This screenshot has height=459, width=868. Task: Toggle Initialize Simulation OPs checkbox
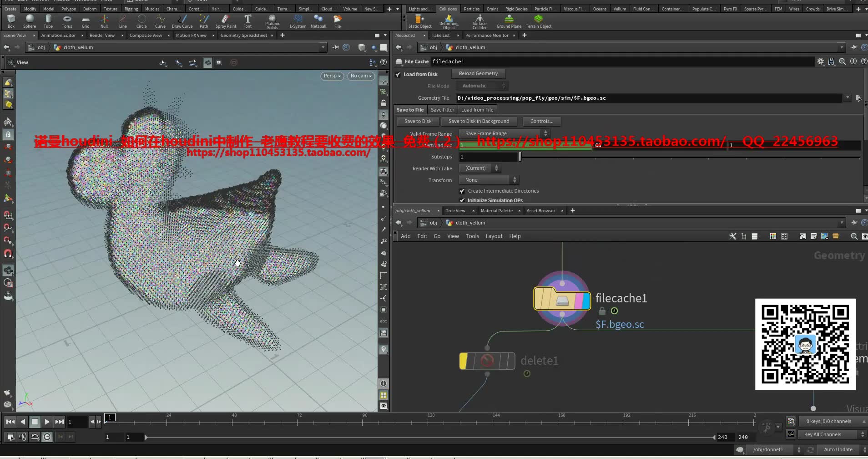462,200
